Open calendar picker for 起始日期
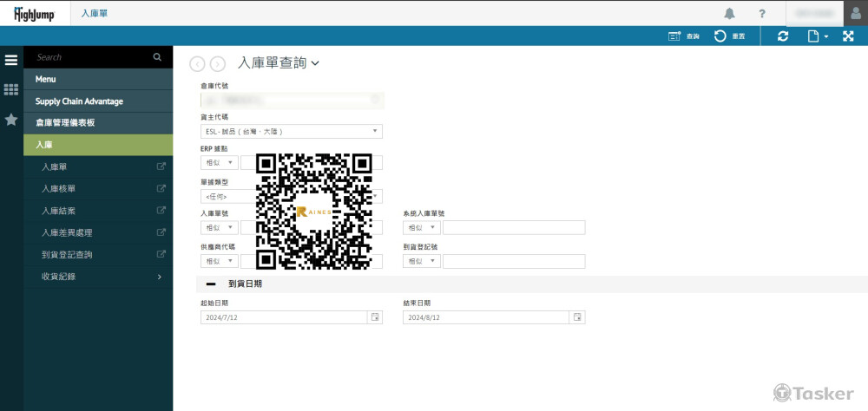Viewport: 868px width, 411px height. 375,318
